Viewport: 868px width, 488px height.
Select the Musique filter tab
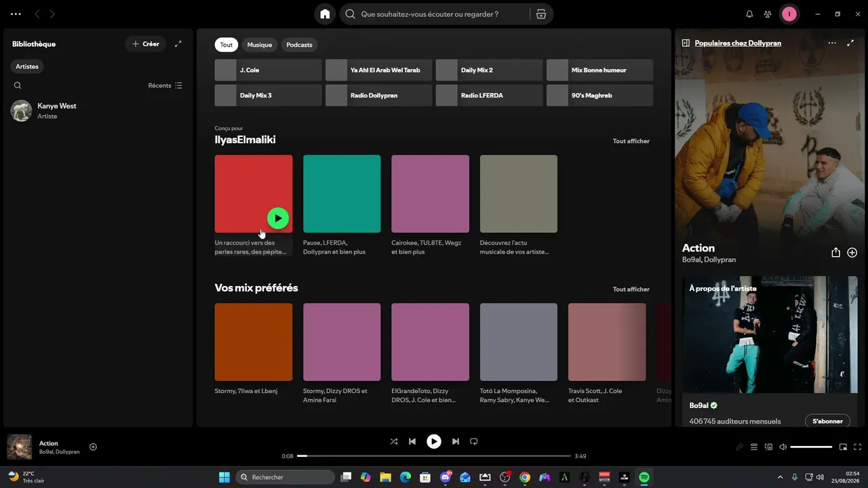[x=260, y=45]
